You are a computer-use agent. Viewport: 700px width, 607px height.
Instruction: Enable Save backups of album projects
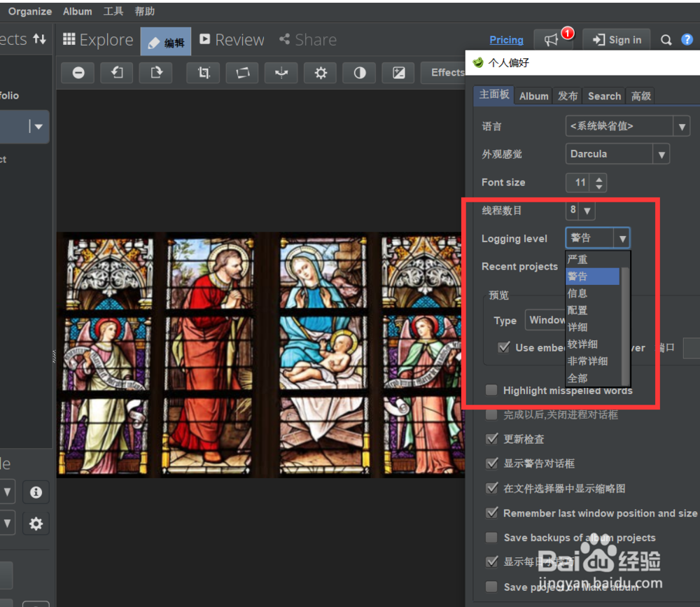tap(491, 537)
